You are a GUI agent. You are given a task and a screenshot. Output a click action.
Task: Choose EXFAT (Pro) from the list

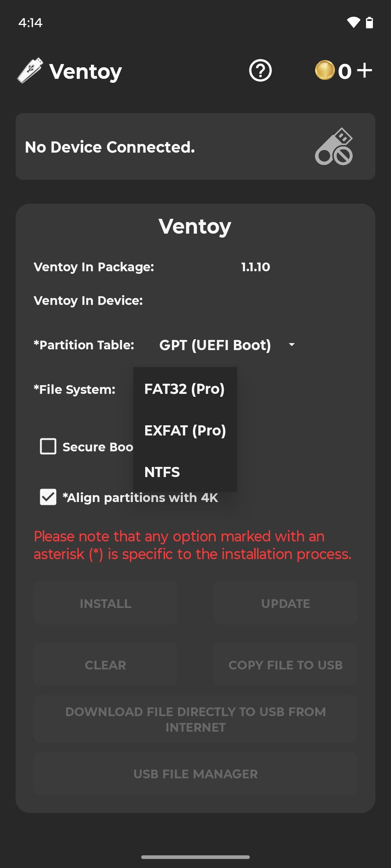[x=185, y=430]
